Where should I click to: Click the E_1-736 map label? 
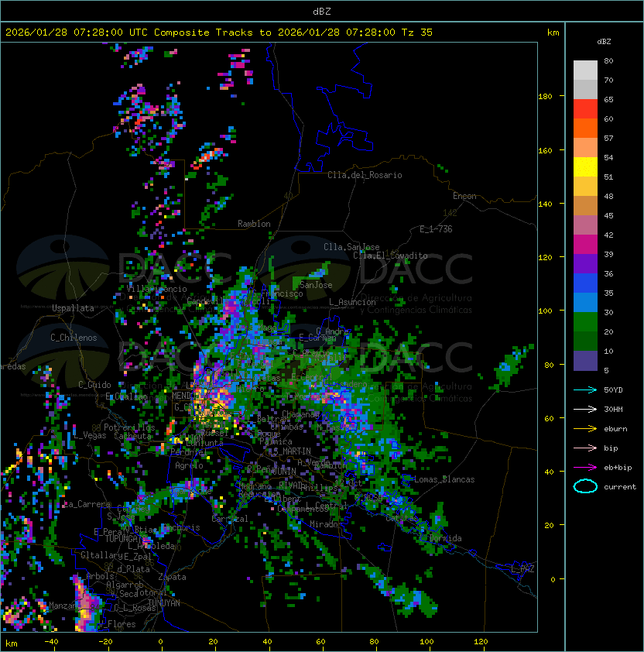(436, 229)
